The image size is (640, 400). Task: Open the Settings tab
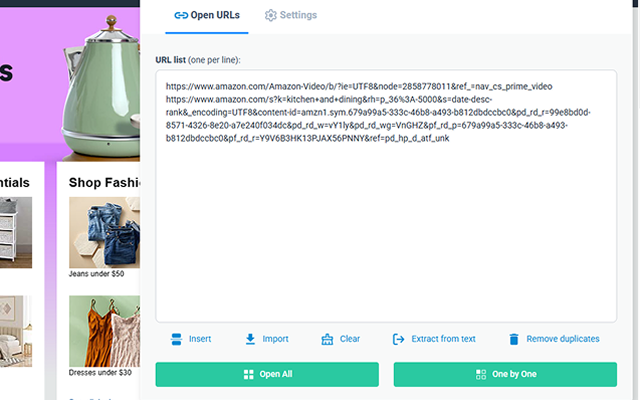[x=291, y=16]
